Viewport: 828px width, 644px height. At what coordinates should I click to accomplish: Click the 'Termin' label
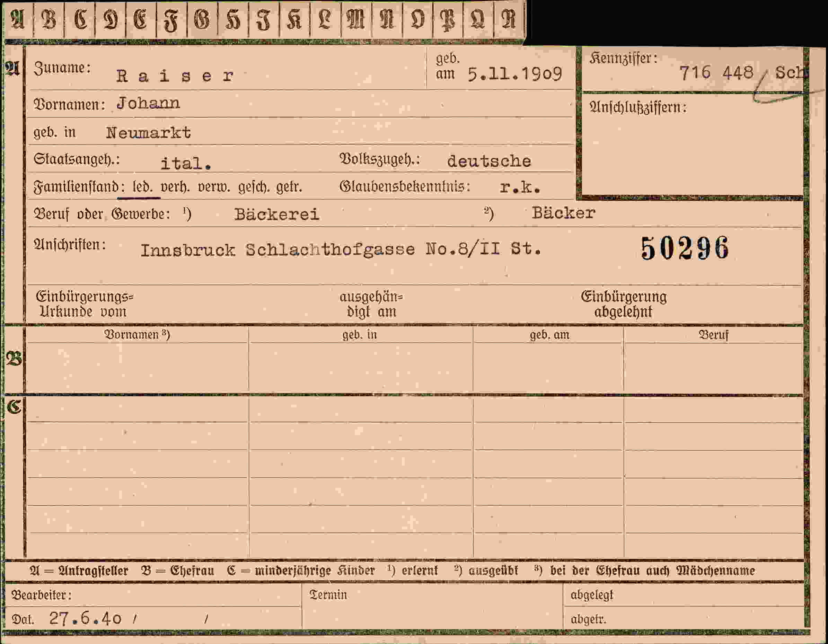click(x=328, y=595)
